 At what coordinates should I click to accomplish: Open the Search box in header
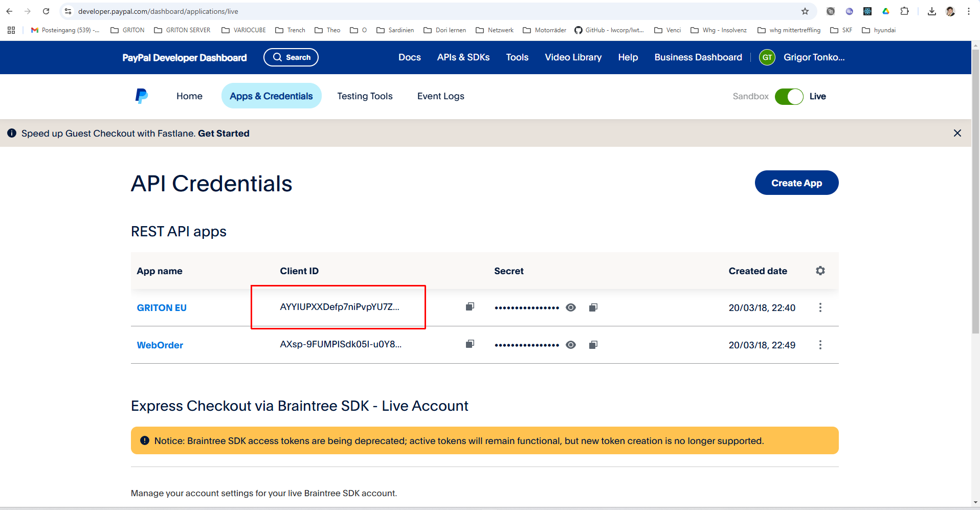click(291, 57)
